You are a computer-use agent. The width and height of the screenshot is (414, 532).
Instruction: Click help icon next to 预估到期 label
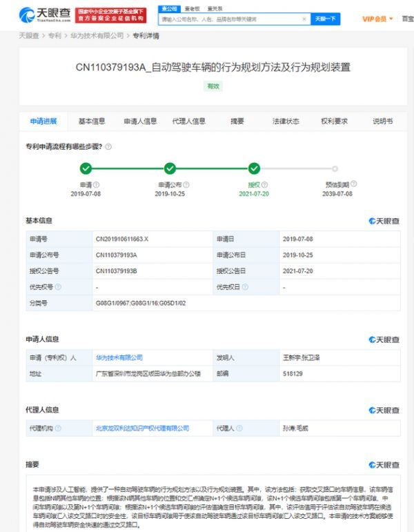coord(353,184)
